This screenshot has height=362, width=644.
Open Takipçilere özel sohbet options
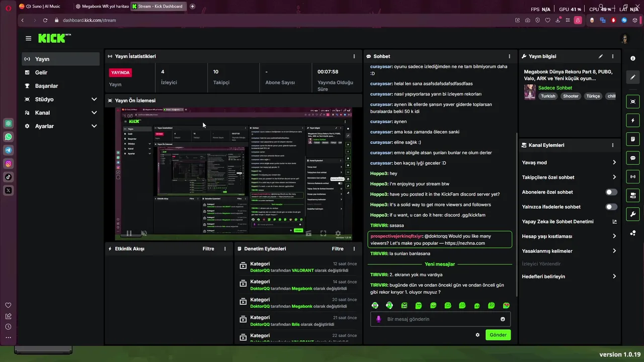(569, 177)
